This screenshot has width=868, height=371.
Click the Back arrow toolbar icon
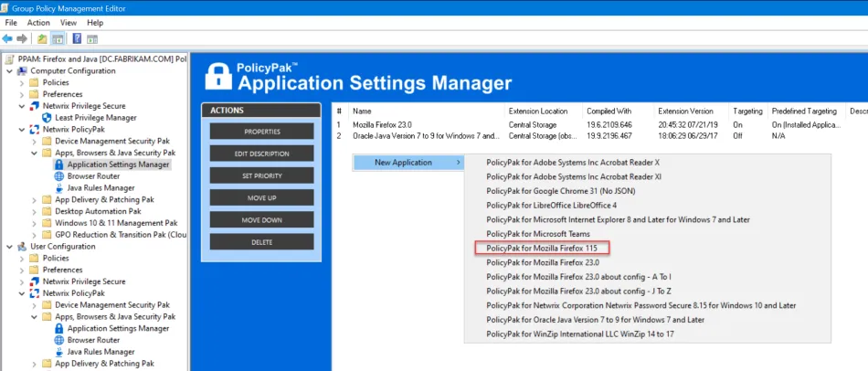coord(8,38)
